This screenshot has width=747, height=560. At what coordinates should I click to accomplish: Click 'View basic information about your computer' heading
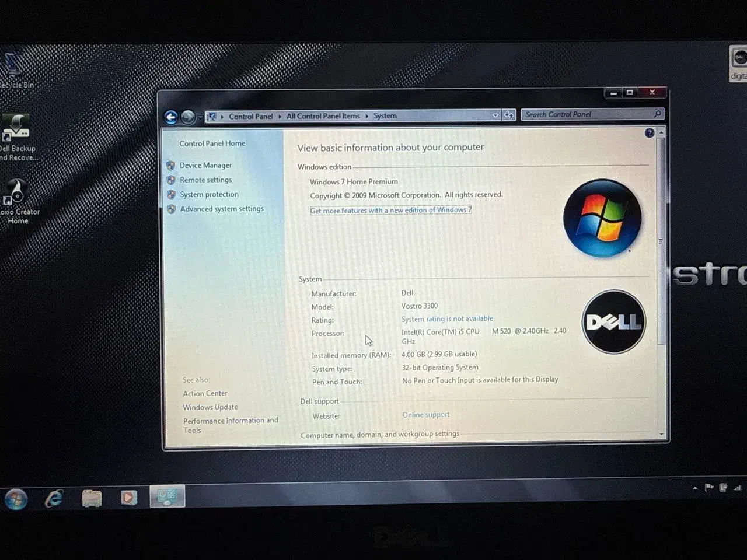click(x=390, y=148)
